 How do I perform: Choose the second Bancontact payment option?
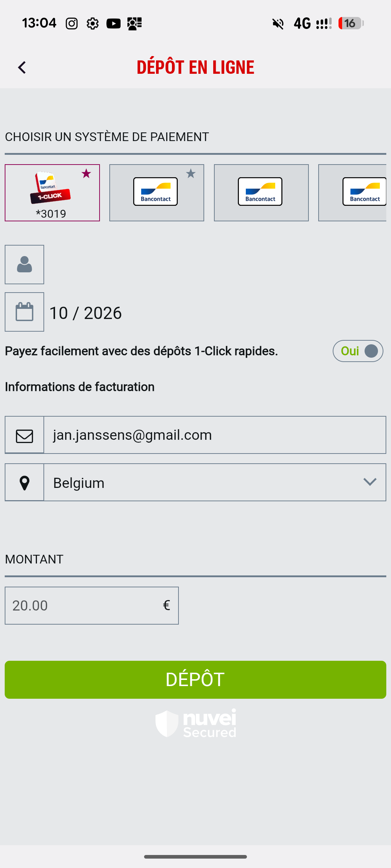coord(156,192)
